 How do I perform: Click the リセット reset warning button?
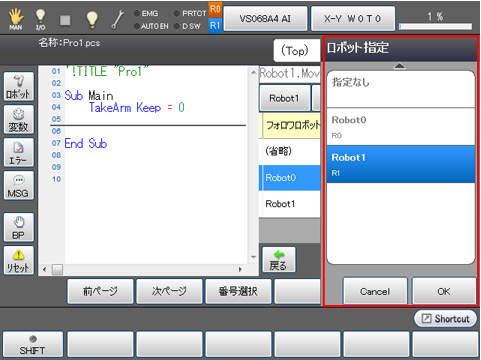(x=19, y=260)
